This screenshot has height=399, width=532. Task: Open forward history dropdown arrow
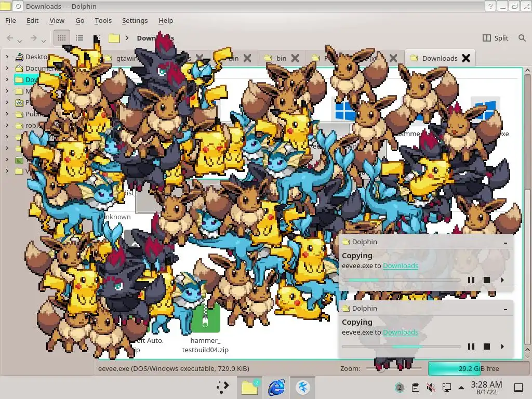coord(44,42)
